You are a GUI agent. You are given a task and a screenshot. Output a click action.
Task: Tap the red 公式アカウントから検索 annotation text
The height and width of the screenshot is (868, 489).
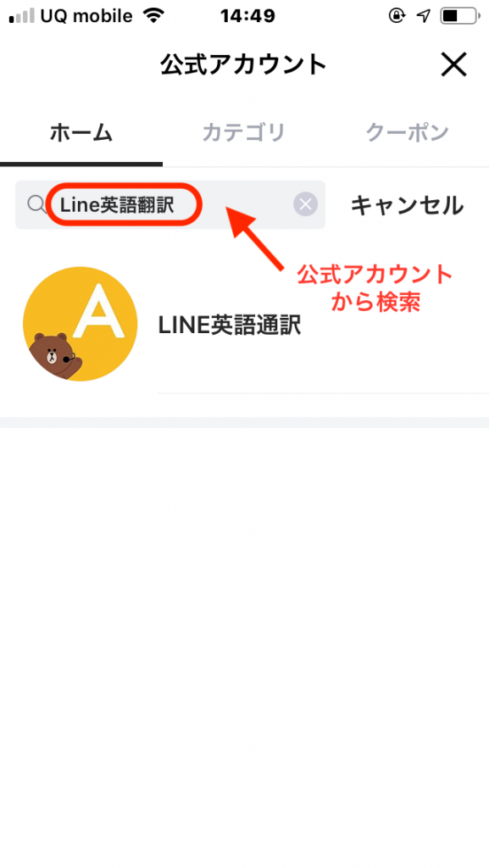(375, 288)
